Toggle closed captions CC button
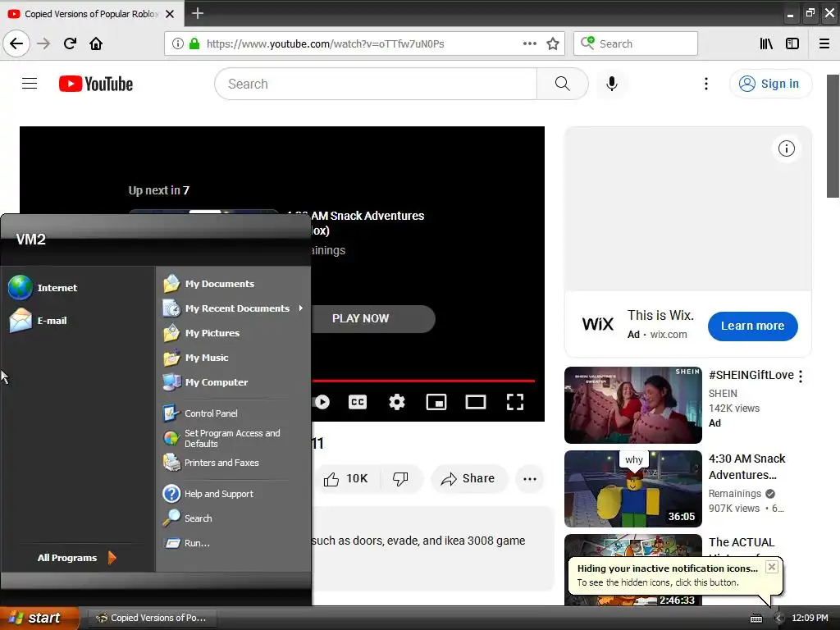840x630 pixels. (x=358, y=402)
